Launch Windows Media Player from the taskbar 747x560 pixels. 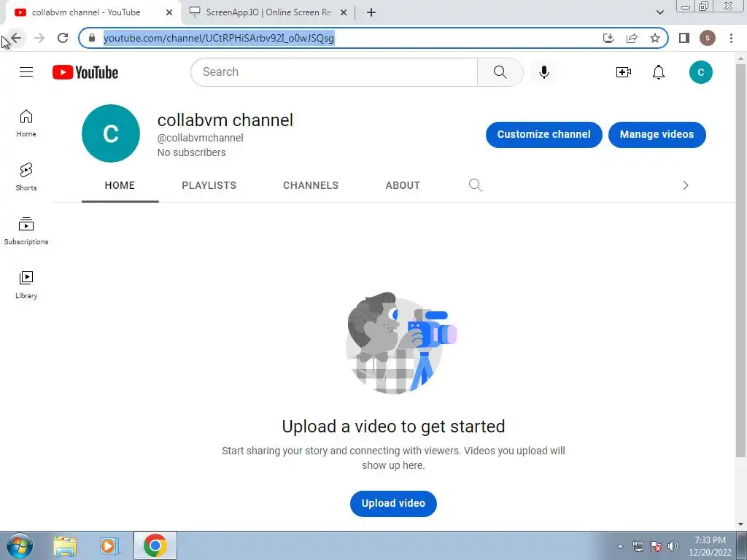pyautogui.click(x=109, y=545)
